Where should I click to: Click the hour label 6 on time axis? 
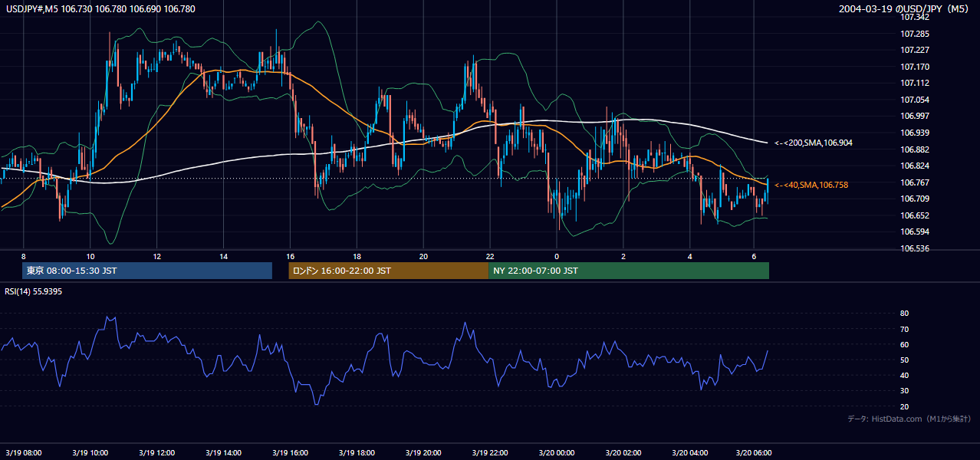pyautogui.click(x=755, y=256)
